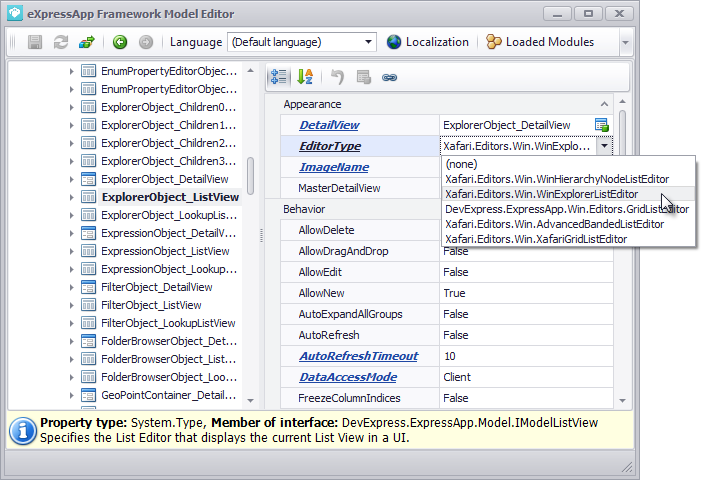The image size is (701, 480).
Task: Click the tree scrollbar thumb
Action: coord(250,176)
